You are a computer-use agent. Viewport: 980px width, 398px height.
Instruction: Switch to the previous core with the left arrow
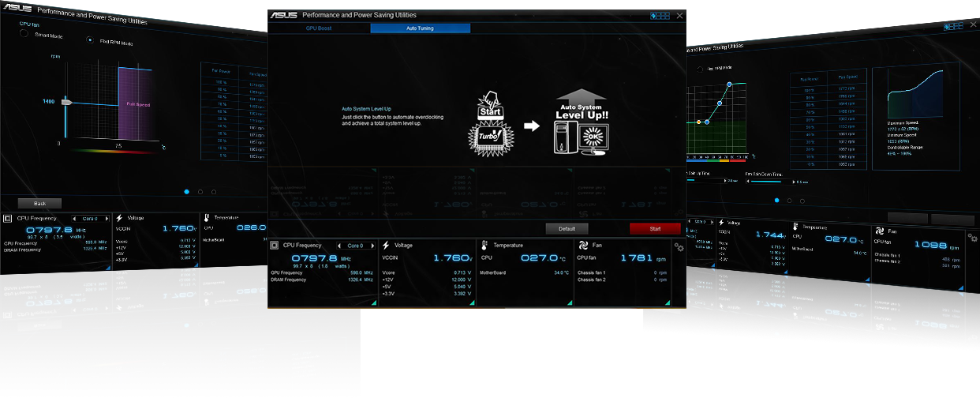[x=340, y=246]
